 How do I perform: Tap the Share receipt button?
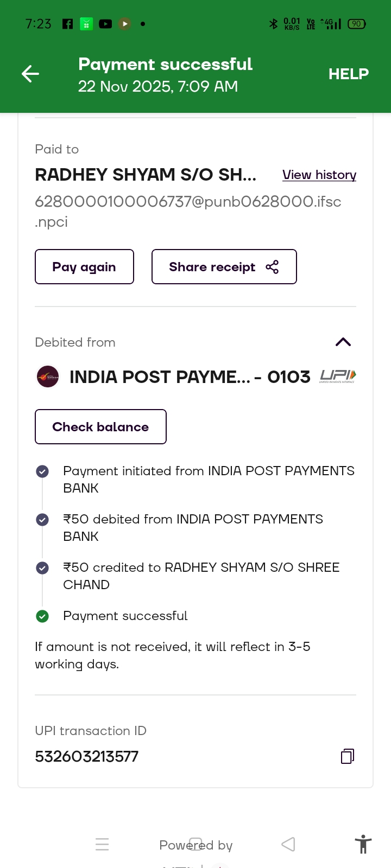224,266
